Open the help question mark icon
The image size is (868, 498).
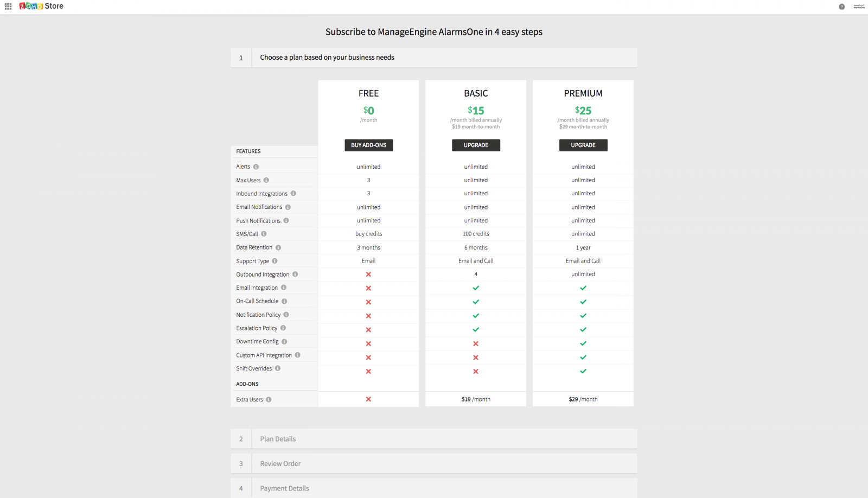click(841, 7)
